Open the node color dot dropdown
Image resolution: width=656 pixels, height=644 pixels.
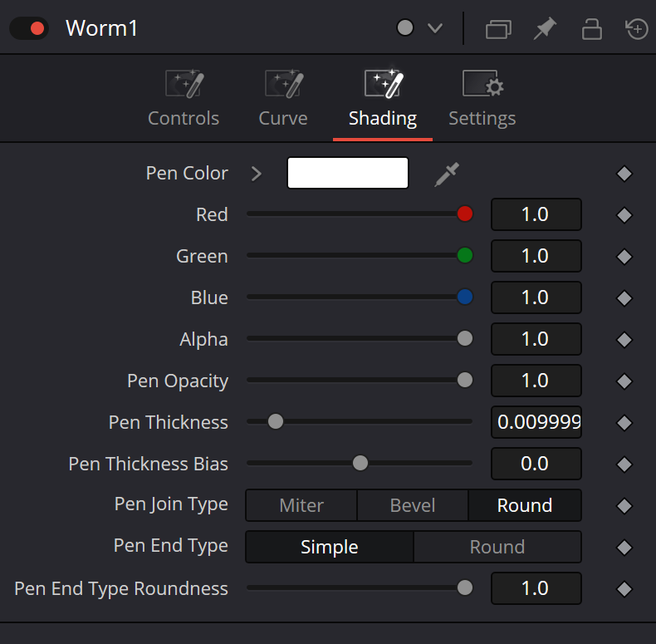435,28
